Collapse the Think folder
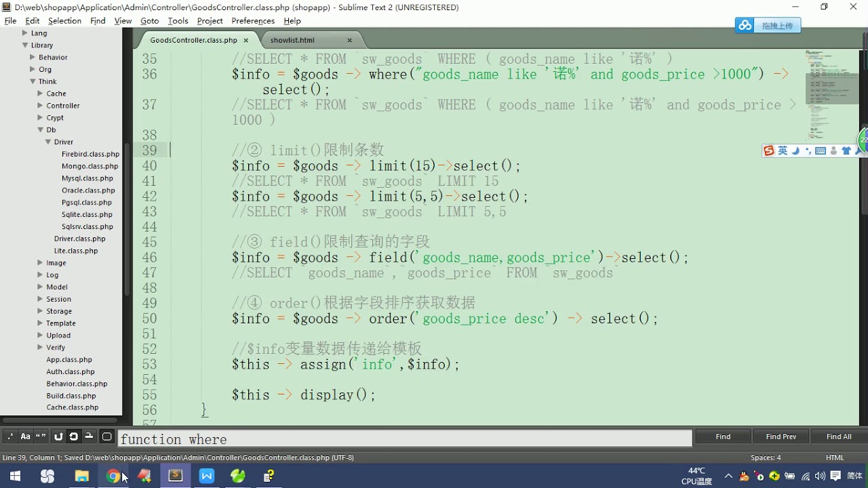 (32, 81)
